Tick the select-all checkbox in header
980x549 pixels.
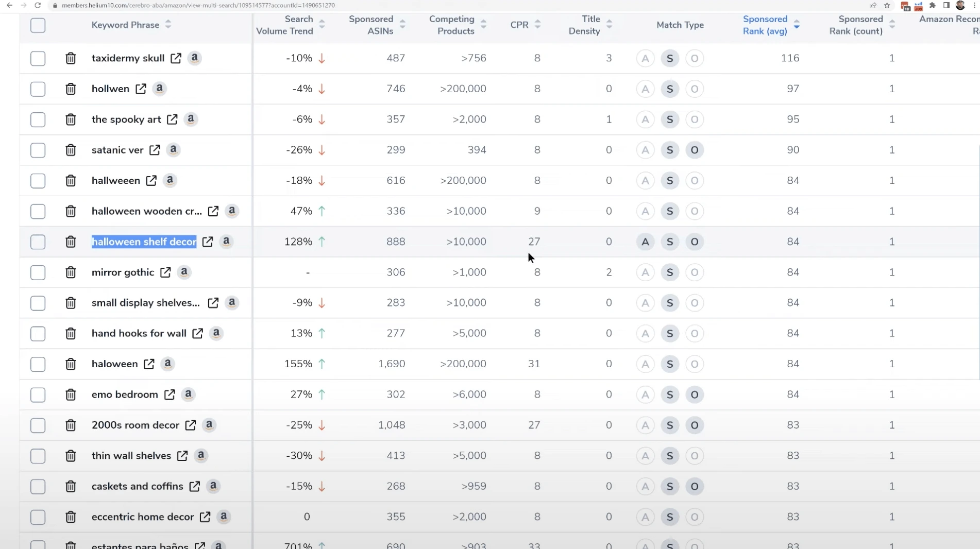38,25
